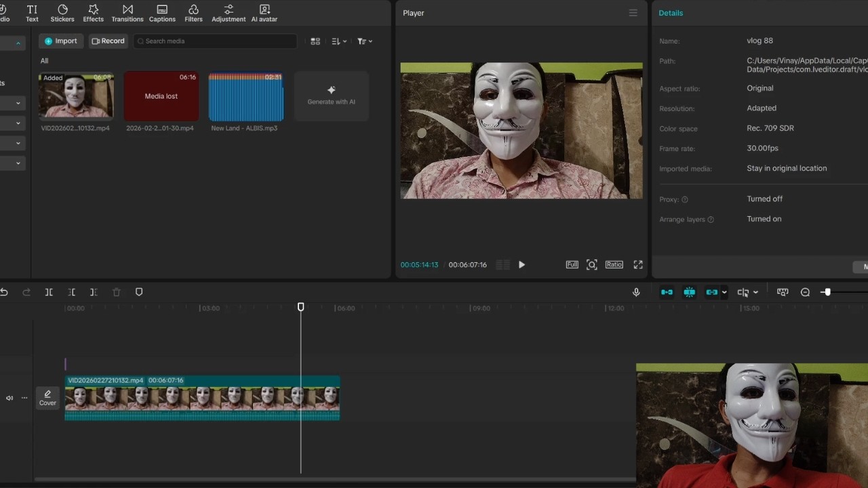Click the timeline selection mode cursor icon
Screen dimensions: 868x488
click(743, 292)
